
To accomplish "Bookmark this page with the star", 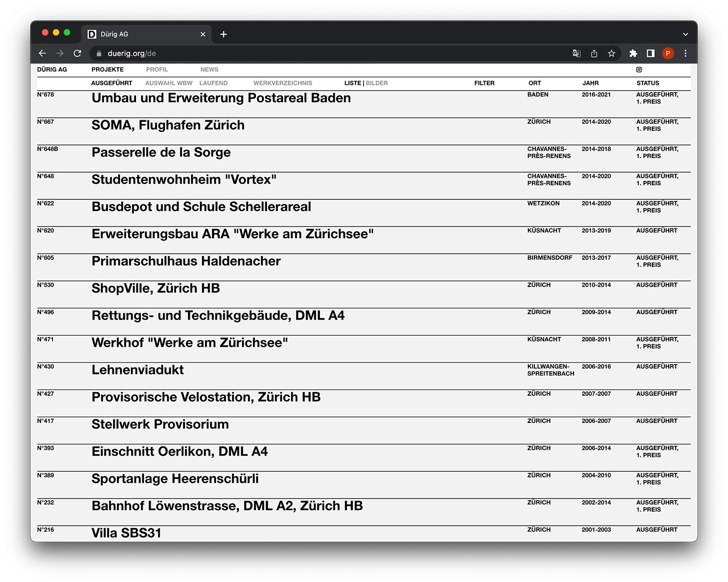I will (612, 53).
